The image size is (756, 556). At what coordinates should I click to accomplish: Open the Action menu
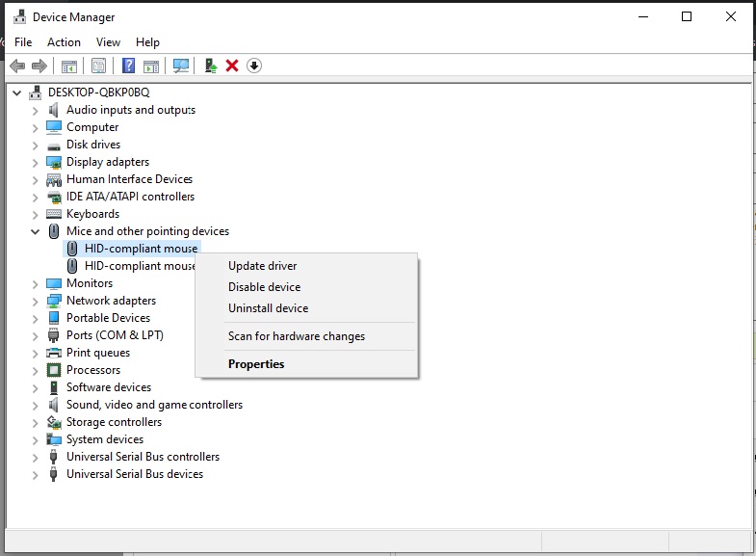pyautogui.click(x=64, y=42)
